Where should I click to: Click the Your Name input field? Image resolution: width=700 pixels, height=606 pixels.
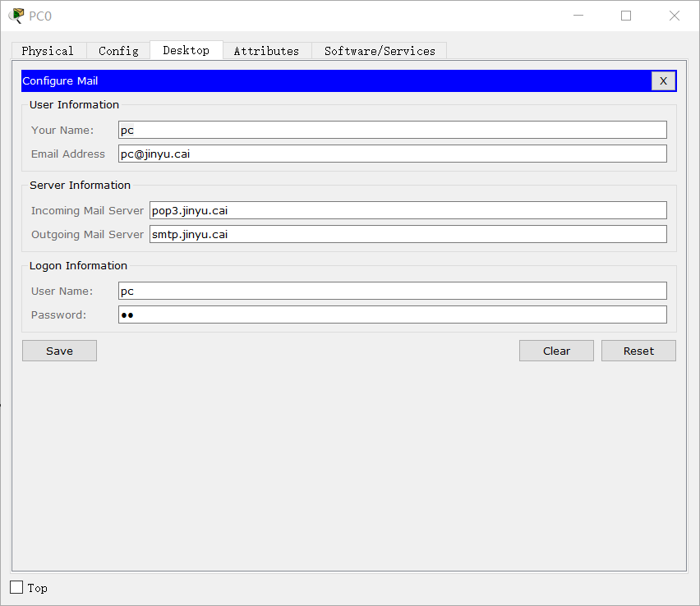[393, 130]
